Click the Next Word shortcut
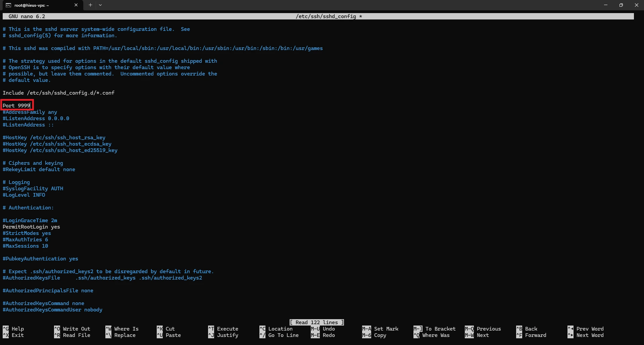Screen dimensions: 644x345 (x=586, y=335)
